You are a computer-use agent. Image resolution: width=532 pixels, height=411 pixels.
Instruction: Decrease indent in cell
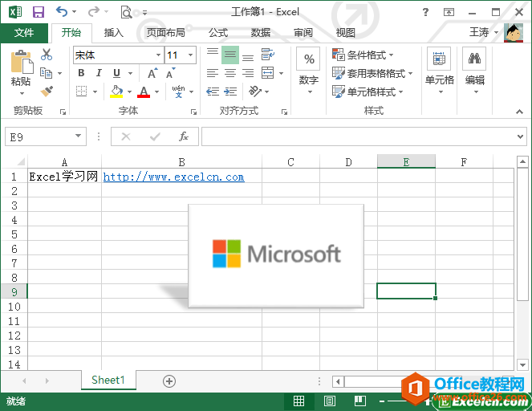[213, 92]
